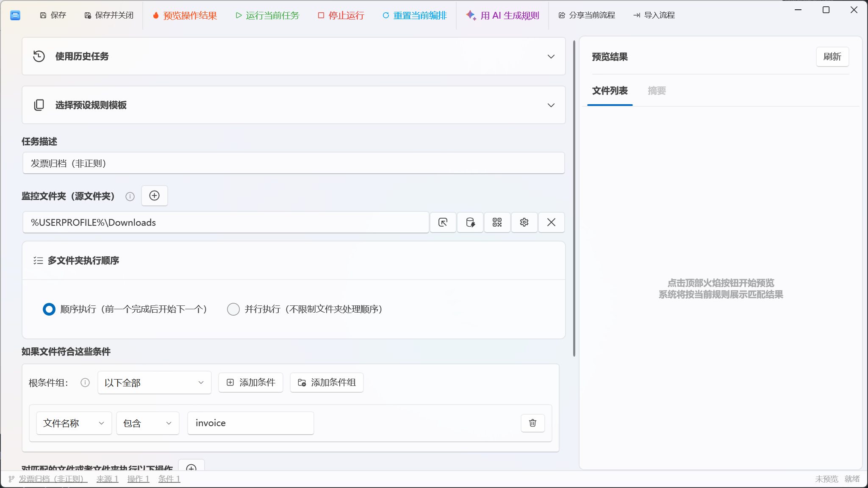Click the invoice value field
The width and height of the screenshot is (868, 488).
point(251,423)
